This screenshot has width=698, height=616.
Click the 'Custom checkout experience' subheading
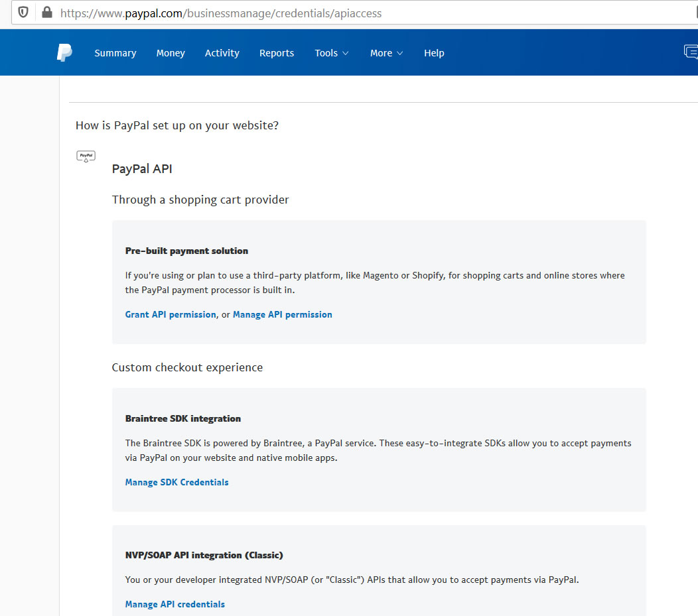pyautogui.click(x=187, y=367)
